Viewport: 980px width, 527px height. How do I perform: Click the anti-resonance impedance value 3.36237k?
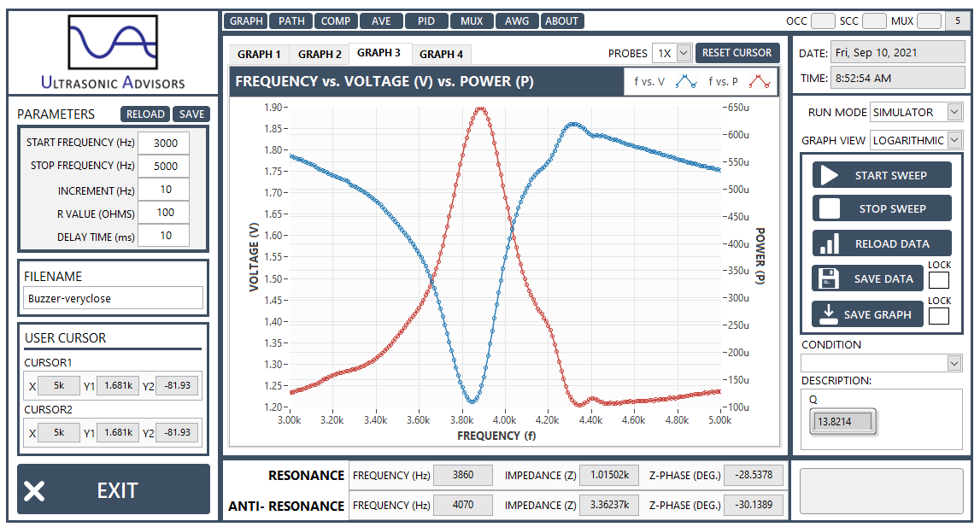pos(609,505)
